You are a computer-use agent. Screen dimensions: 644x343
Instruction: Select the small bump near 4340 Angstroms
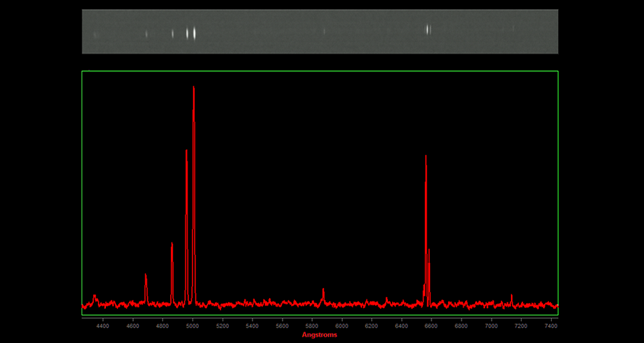[x=94, y=296]
